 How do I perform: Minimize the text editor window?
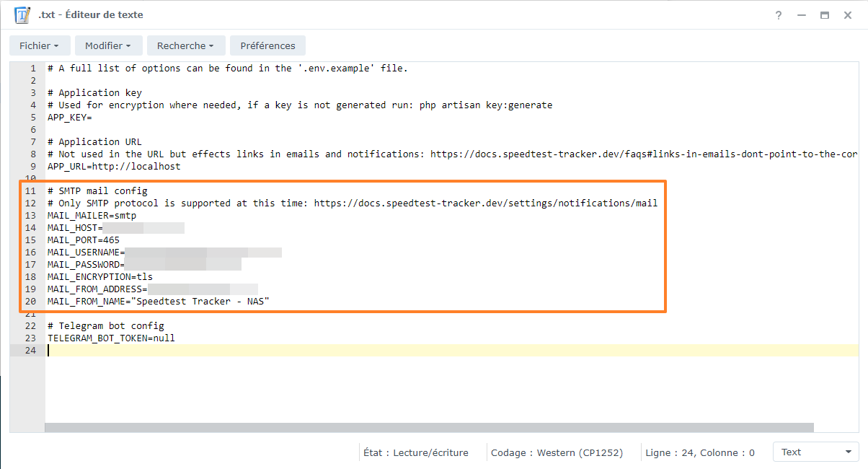(x=802, y=14)
